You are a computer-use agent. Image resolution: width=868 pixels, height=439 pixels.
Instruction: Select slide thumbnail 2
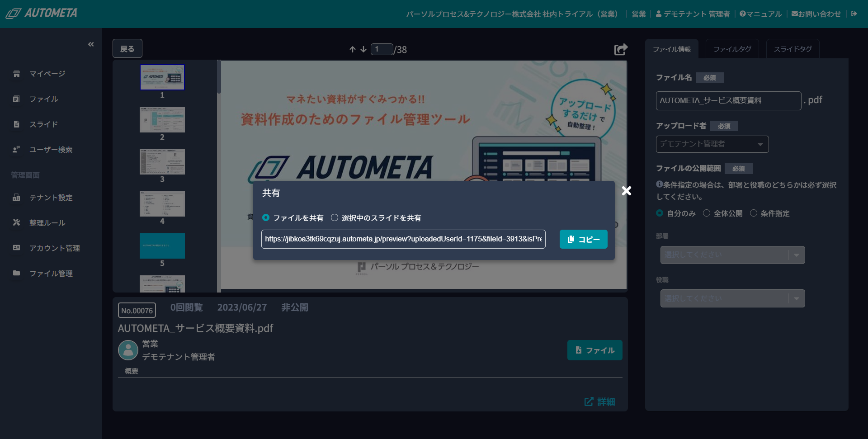tap(162, 119)
